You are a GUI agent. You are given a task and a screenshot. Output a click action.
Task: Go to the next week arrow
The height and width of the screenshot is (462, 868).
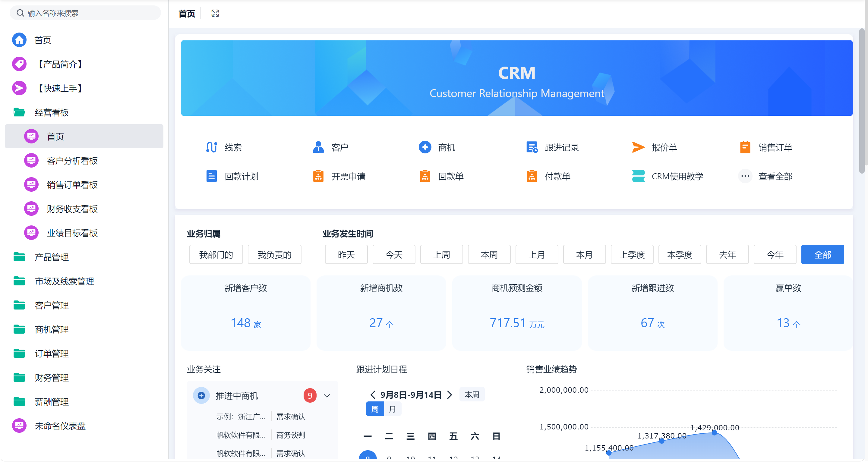(450, 395)
